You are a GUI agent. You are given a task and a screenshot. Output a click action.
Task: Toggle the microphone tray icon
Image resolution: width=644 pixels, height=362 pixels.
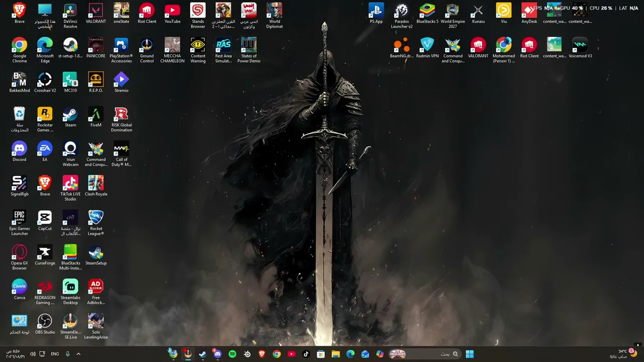[68, 354]
